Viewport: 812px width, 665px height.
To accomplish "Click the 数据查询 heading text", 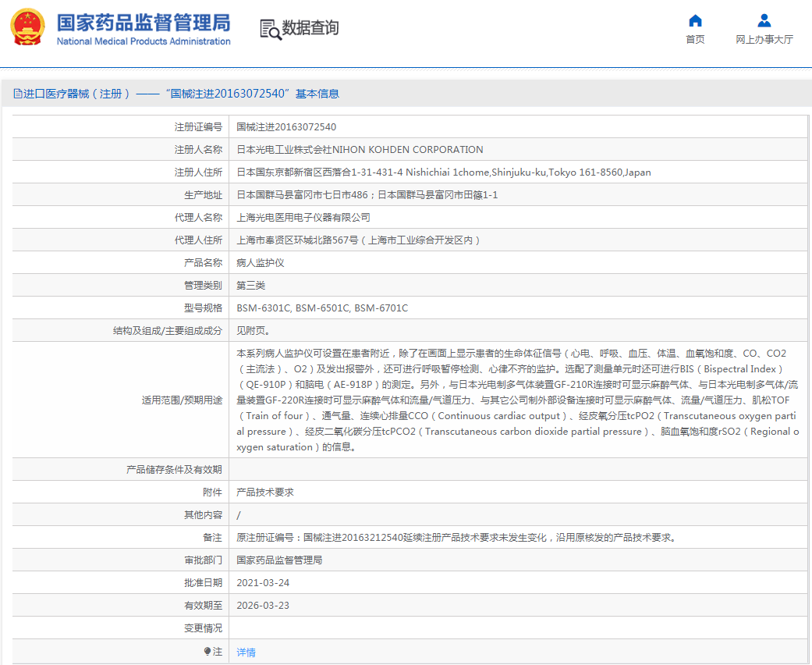I will 310,27.
